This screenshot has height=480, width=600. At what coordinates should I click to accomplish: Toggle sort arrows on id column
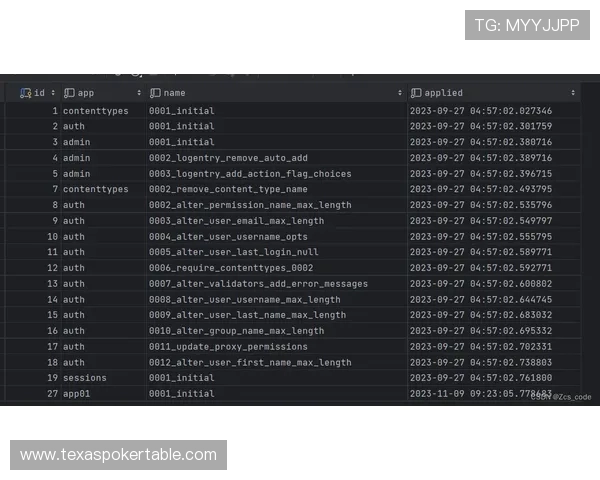(x=53, y=93)
